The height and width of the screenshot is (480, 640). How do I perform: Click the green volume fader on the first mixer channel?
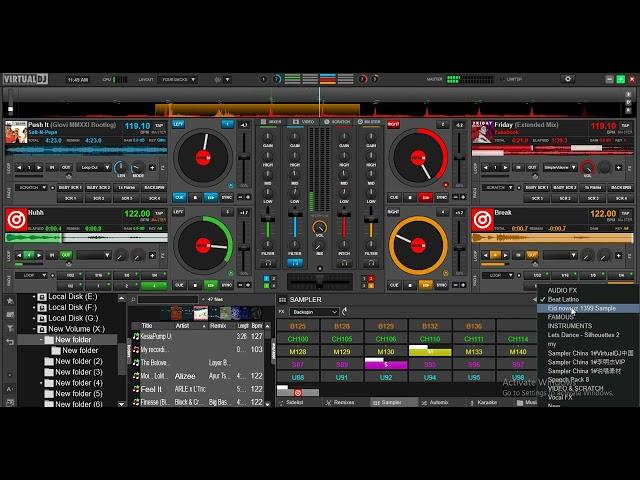click(x=268, y=220)
